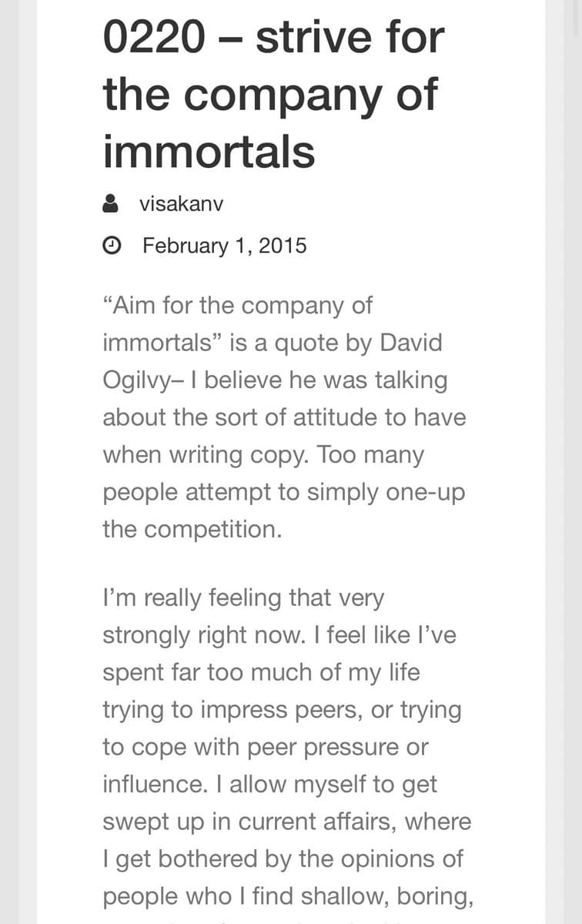Viewport: 582px width, 924px height.
Task: Open the post title "0220 – strive for"
Action: [x=273, y=38]
